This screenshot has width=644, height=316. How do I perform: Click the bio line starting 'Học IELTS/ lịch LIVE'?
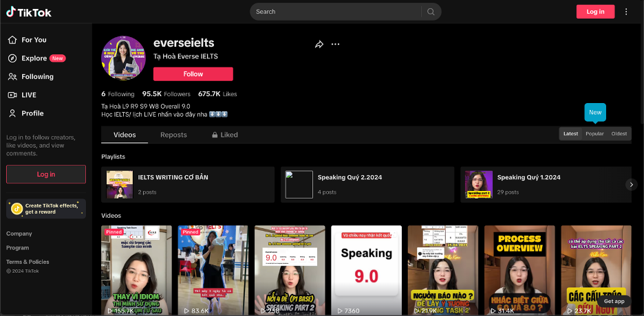(164, 114)
